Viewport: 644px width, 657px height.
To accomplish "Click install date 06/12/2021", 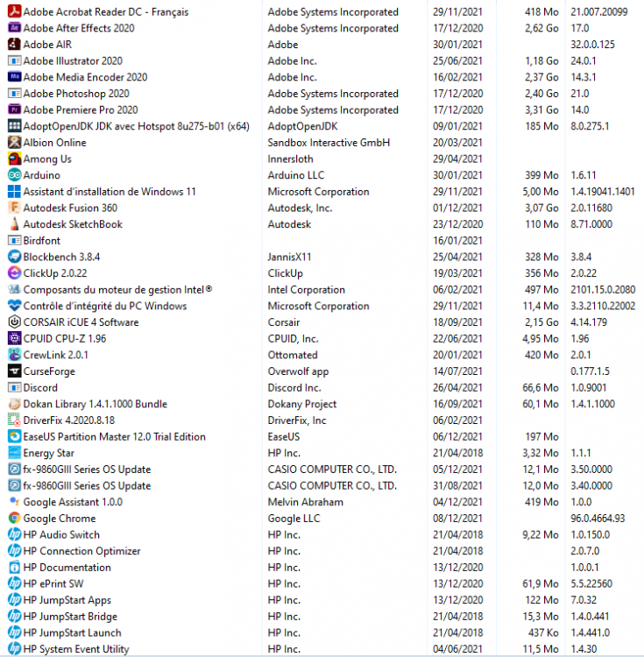I will coord(457,436).
